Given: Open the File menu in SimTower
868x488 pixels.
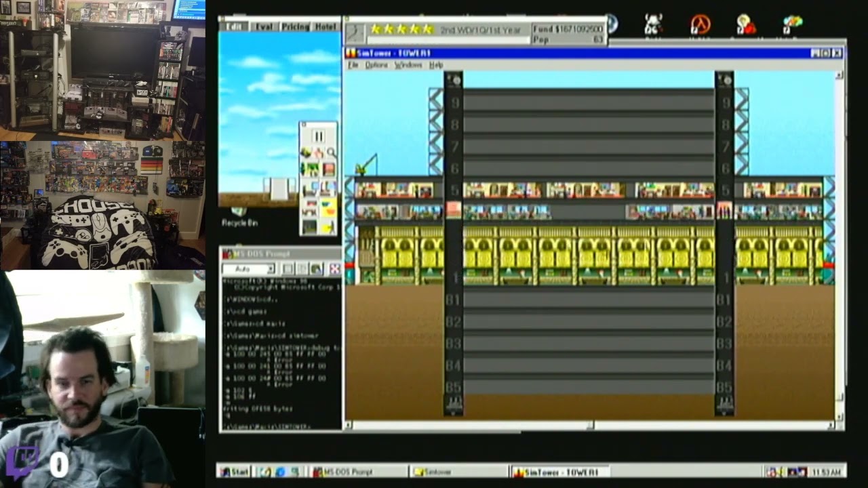Looking at the screenshot, I should pyautogui.click(x=353, y=65).
